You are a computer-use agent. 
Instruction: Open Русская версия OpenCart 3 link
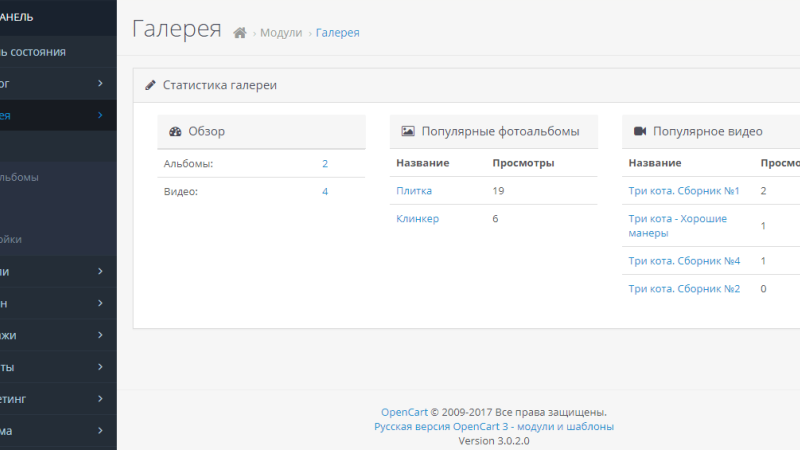[x=494, y=427]
